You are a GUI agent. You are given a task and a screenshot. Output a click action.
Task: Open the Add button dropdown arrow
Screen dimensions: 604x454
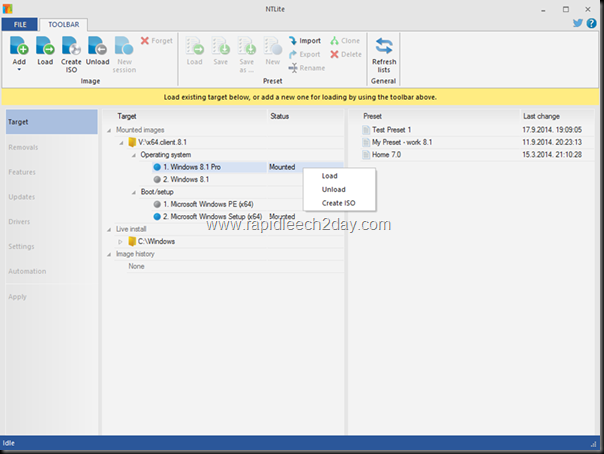(19, 70)
